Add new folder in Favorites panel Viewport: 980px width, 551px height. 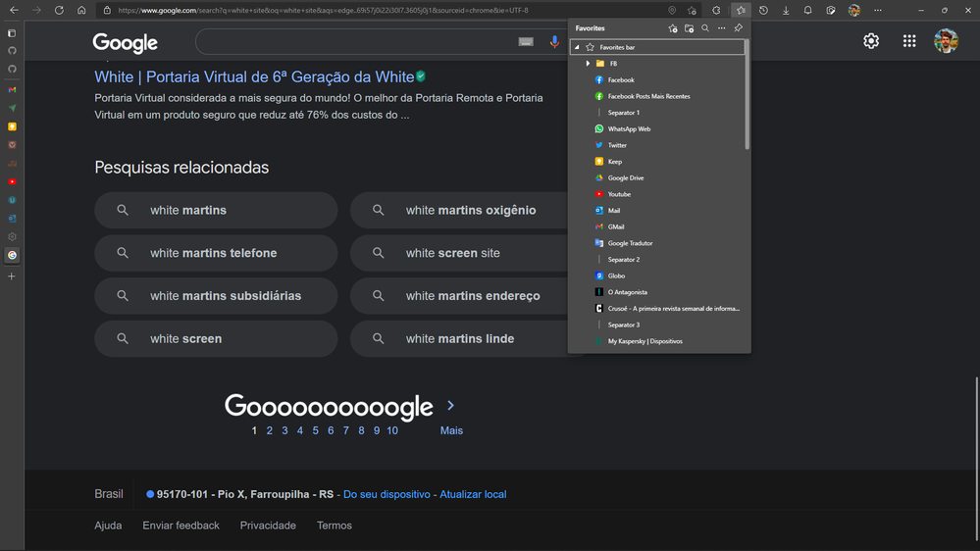(x=689, y=28)
